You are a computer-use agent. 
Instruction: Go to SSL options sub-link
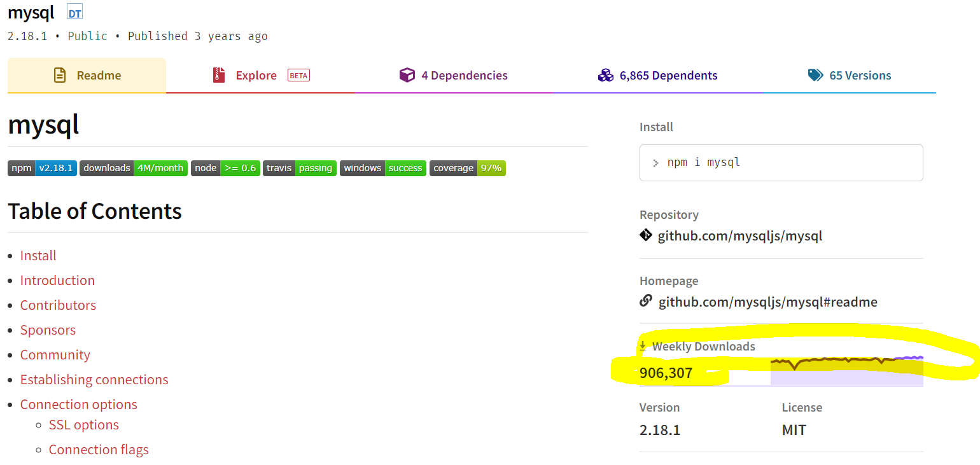[84, 424]
